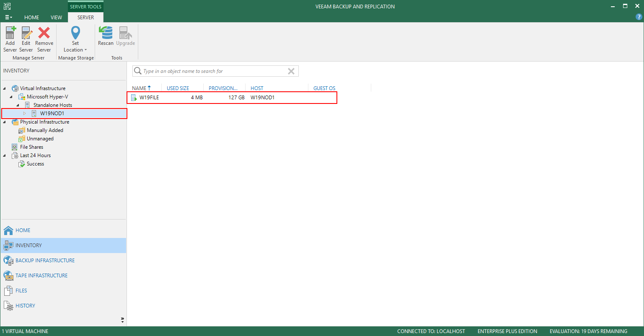Sort by the GUEST OS column

tap(324, 88)
